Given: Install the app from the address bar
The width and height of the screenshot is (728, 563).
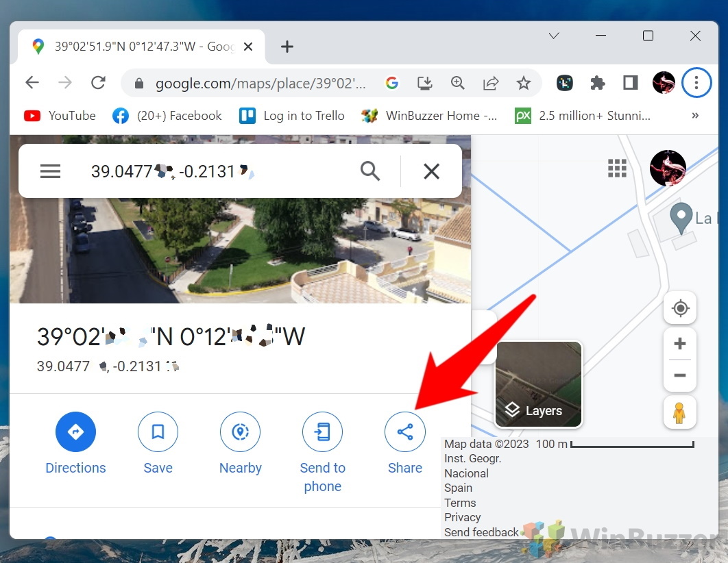Looking at the screenshot, I should click(x=425, y=83).
